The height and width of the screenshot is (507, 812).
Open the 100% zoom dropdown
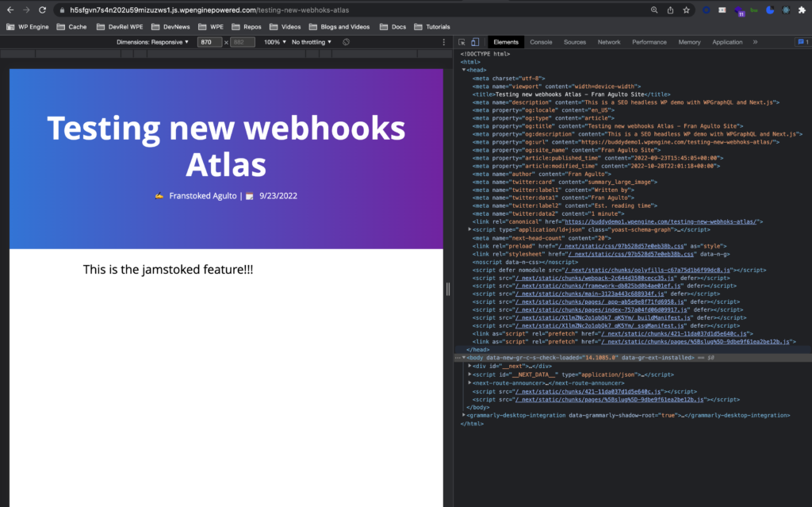pos(274,41)
